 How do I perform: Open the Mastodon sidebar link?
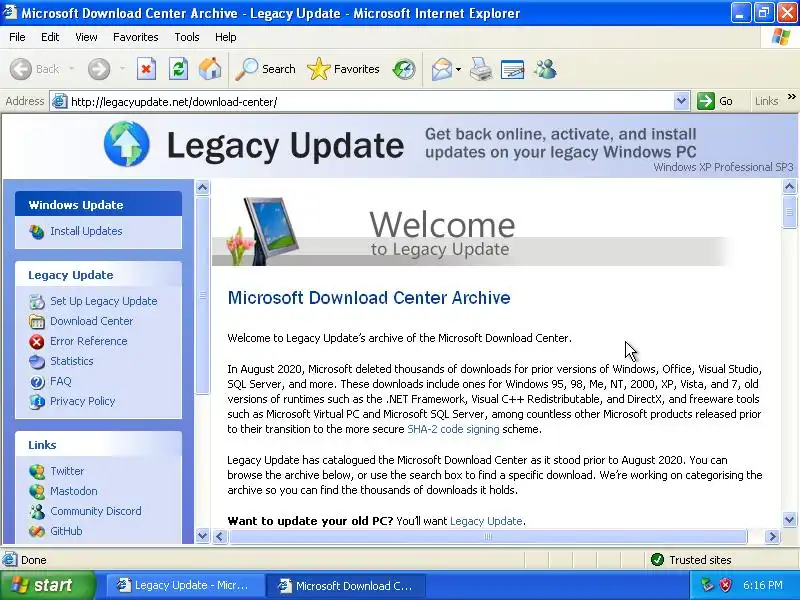pos(73,491)
